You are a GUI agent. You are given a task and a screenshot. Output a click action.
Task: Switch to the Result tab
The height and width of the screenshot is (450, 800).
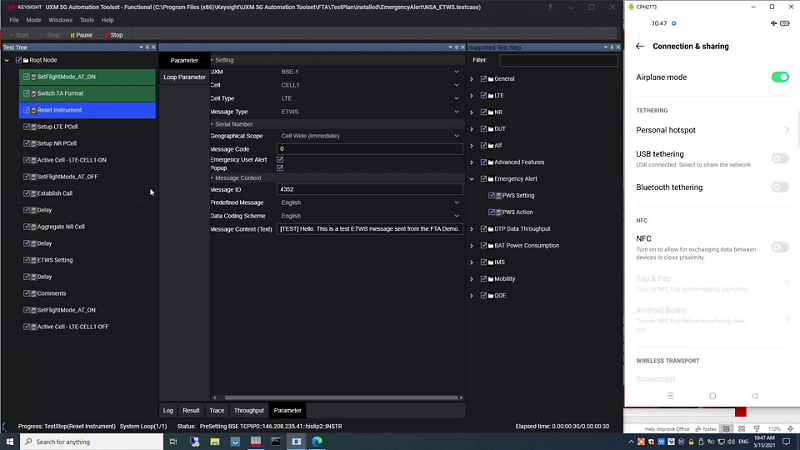click(191, 410)
